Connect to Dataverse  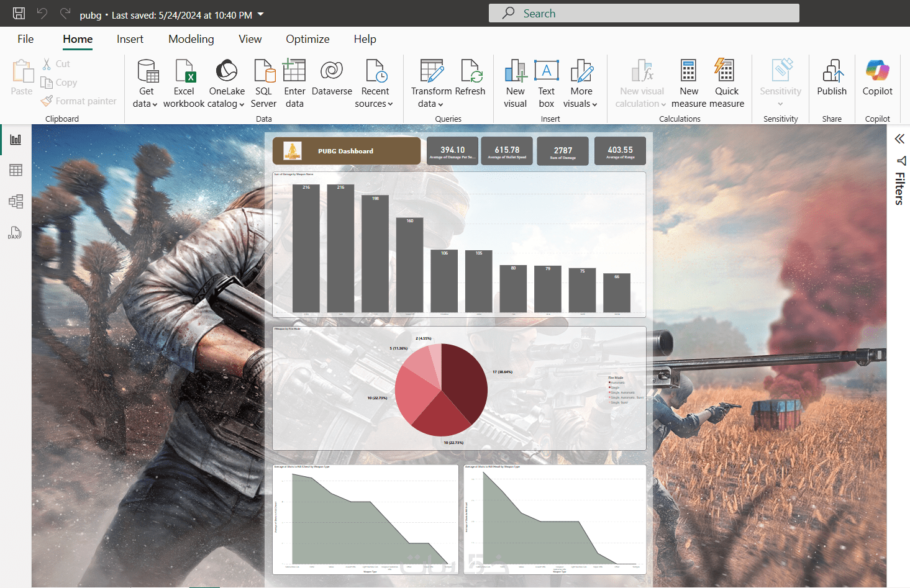point(332,78)
